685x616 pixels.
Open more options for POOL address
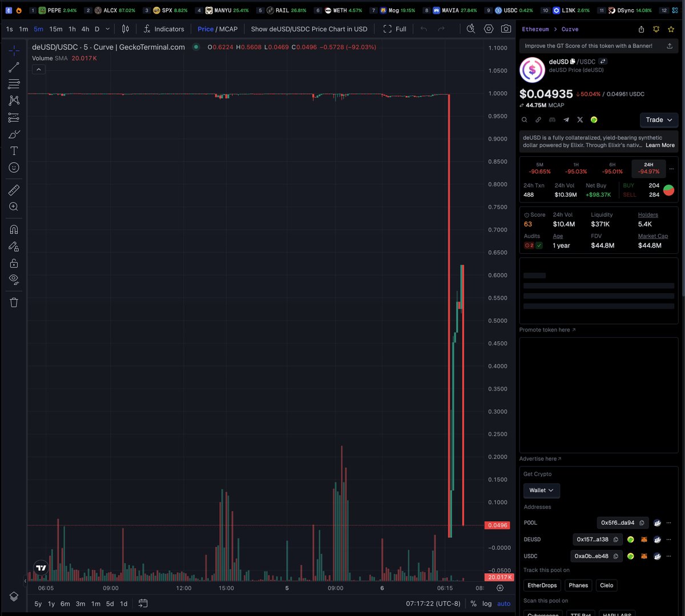tap(670, 522)
